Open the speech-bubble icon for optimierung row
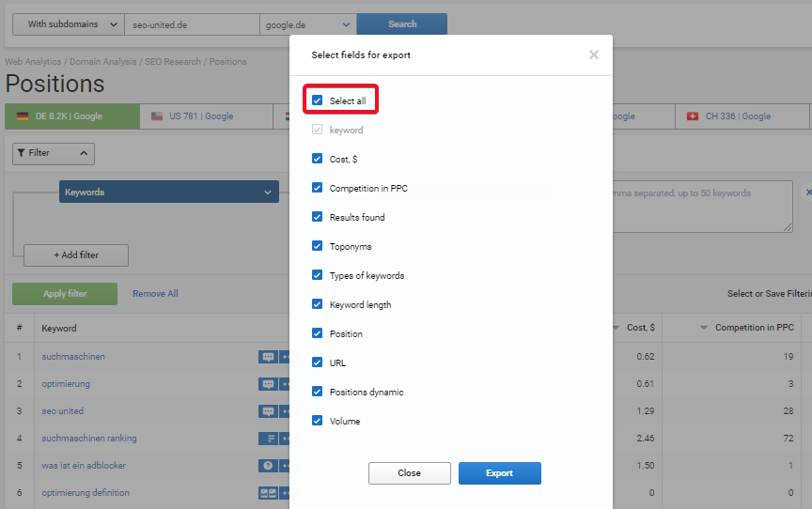The height and width of the screenshot is (509, 812). [x=268, y=384]
